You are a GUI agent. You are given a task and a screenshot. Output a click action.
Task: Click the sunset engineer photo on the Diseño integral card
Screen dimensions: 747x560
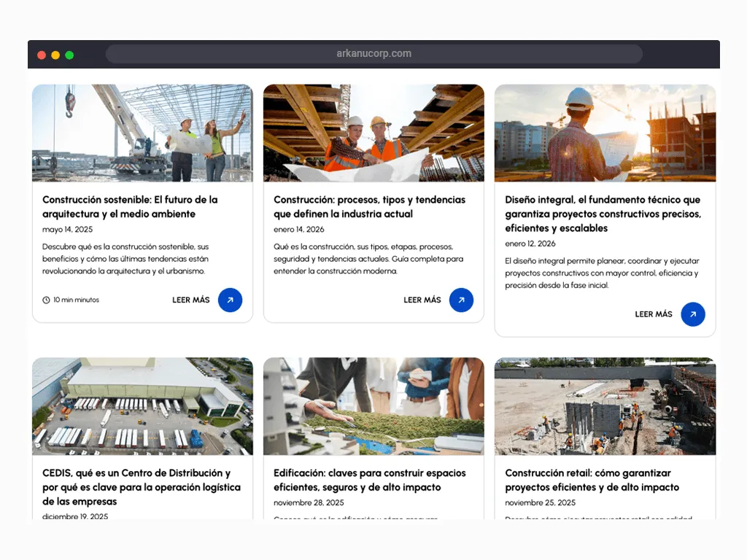click(605, 132)
